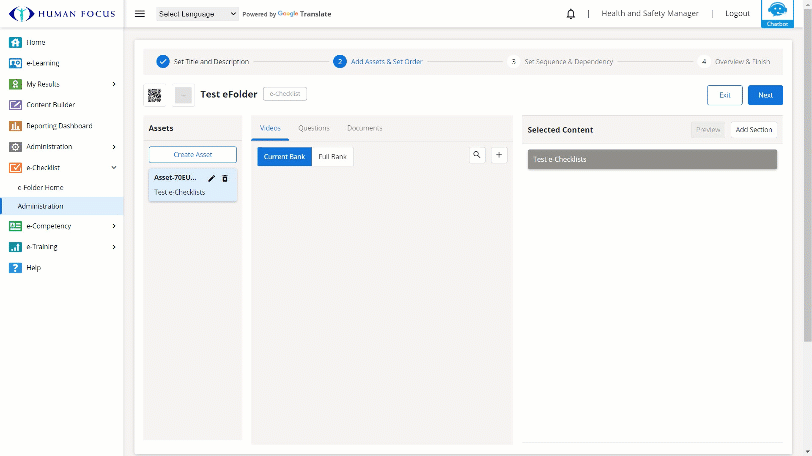Click the pencil icon to edit Asset-70EU
This screenshot has height=456, width=812.
[211, 178]
